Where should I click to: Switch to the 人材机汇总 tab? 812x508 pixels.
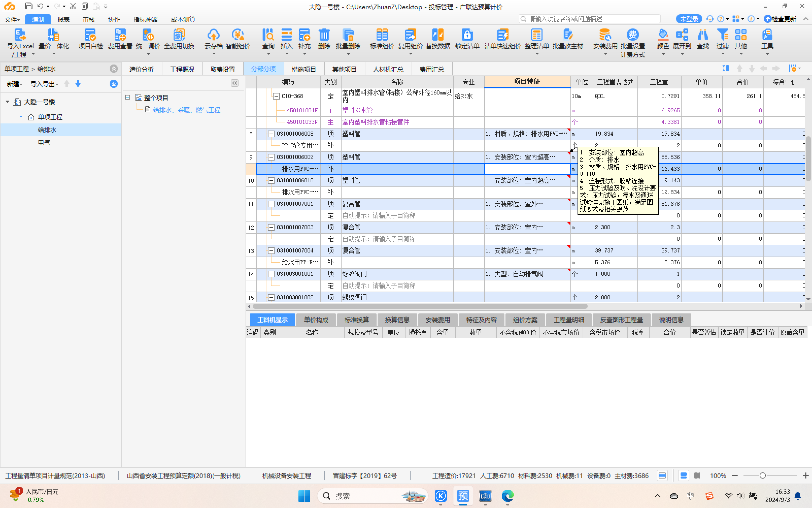[x=388, y=69]
